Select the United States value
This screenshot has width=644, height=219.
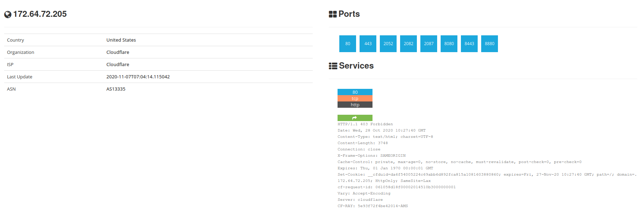pyautogui.click(x=121, y=40)
